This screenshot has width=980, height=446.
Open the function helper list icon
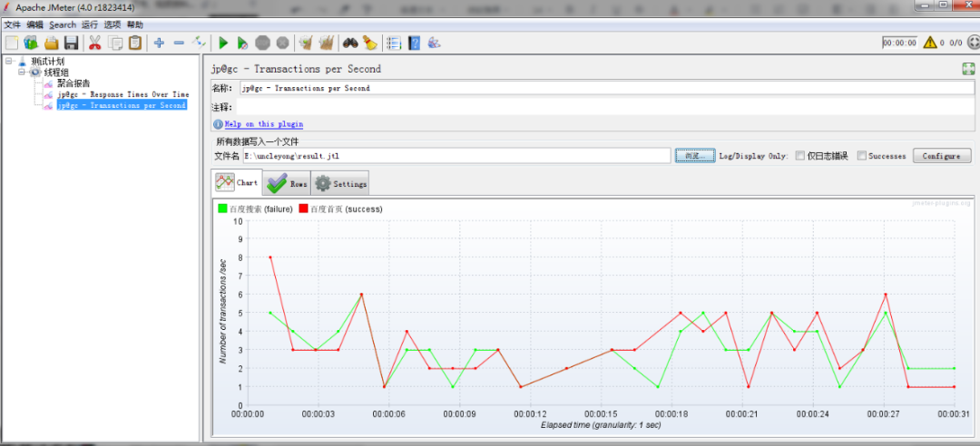[394, 43]
